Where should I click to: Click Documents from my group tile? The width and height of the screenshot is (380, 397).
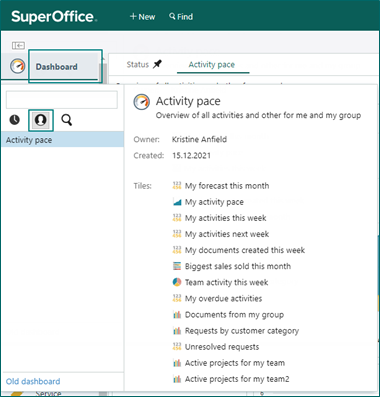tap(234, 315)
